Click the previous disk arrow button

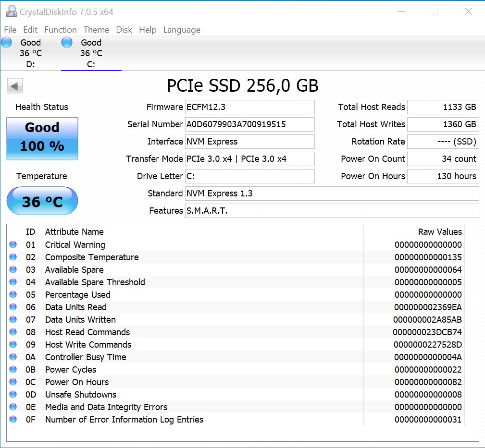pos(15,85)
